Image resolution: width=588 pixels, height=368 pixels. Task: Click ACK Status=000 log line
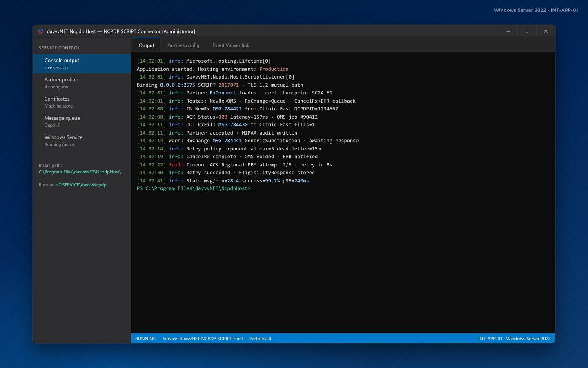[x=227, y=117]
